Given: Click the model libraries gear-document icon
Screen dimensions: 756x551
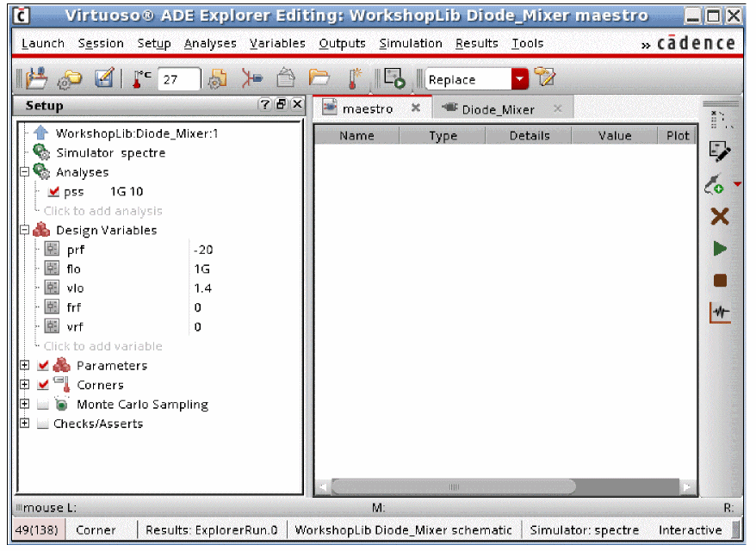Looking at the screenshot, I should pos(218,78).
